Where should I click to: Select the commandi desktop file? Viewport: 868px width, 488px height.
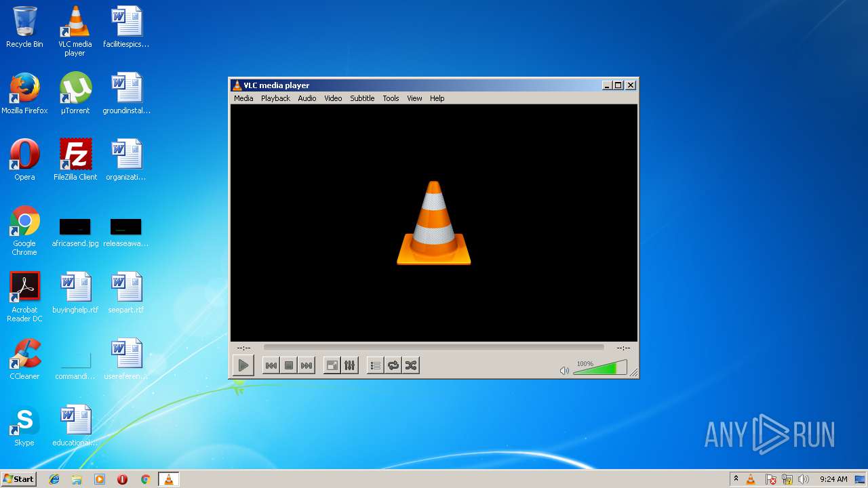75,365
